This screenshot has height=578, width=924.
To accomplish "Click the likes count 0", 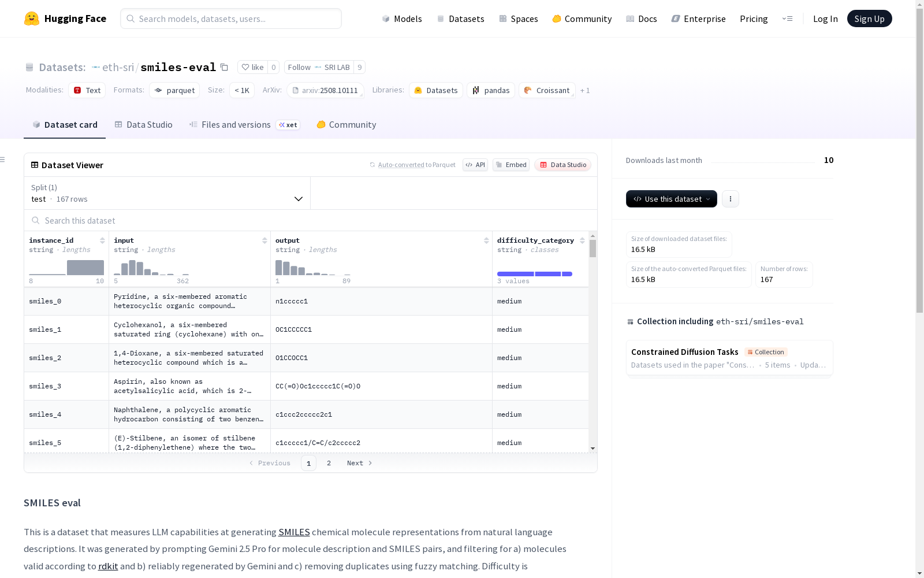I will 274,67.
